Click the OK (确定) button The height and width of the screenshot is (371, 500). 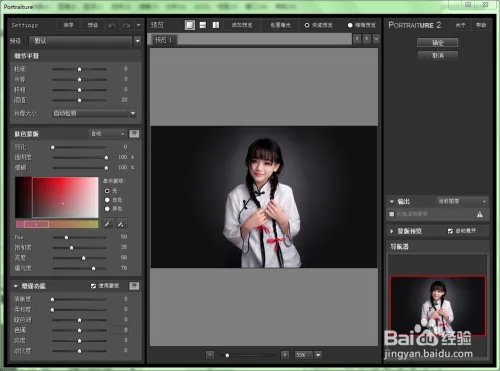tap(438, 43)
